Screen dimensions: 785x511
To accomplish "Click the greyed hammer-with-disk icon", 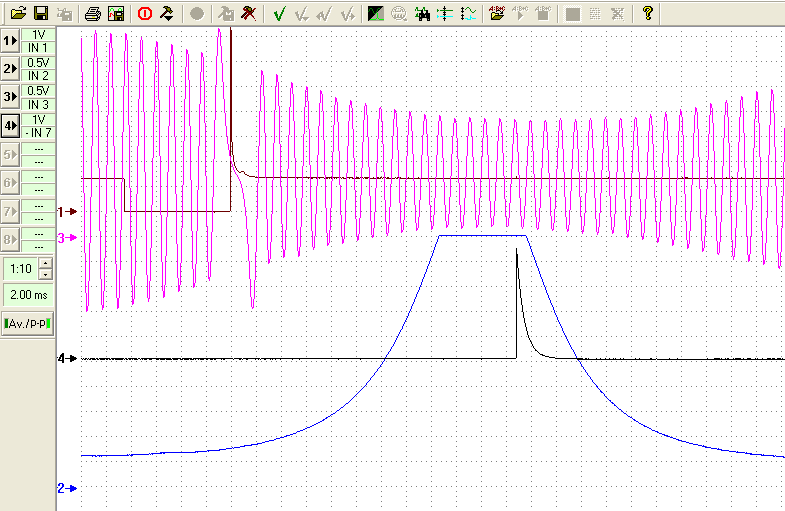I will point(226,14).
